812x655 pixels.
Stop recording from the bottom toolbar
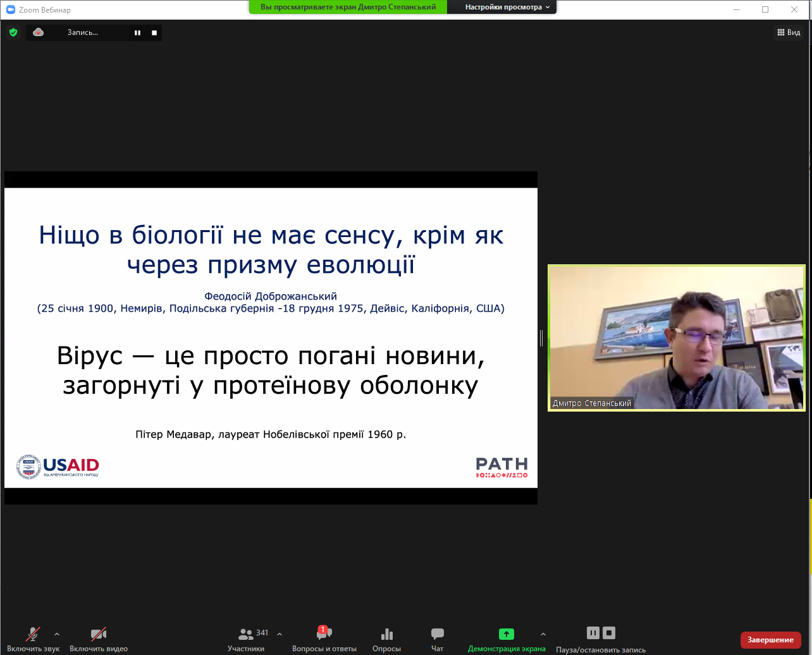(609, 633)
